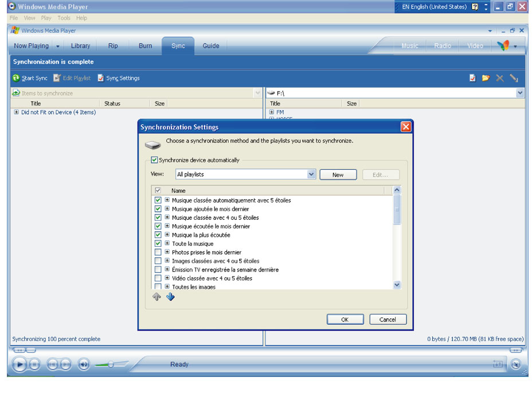This screenshot has height=400, width=532.
Task: Open the dropdown arrow beside MSN butterfly
Action: click(x=515, y=46)
